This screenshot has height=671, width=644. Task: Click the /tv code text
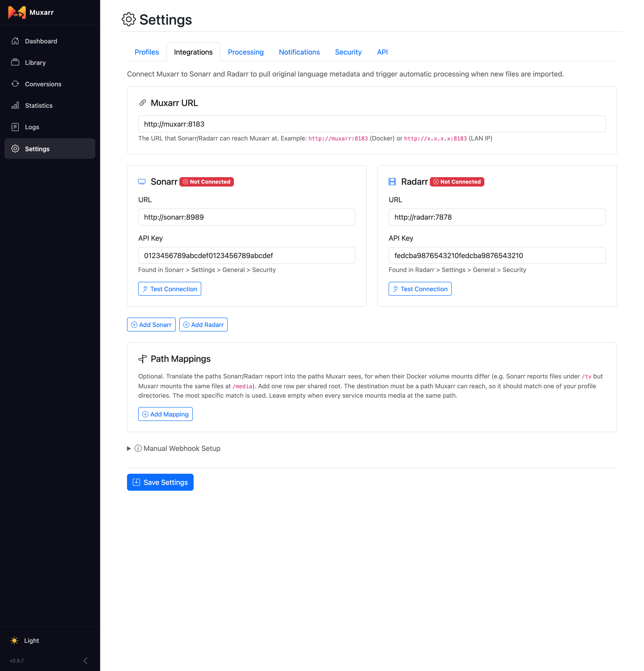(587, 376)
